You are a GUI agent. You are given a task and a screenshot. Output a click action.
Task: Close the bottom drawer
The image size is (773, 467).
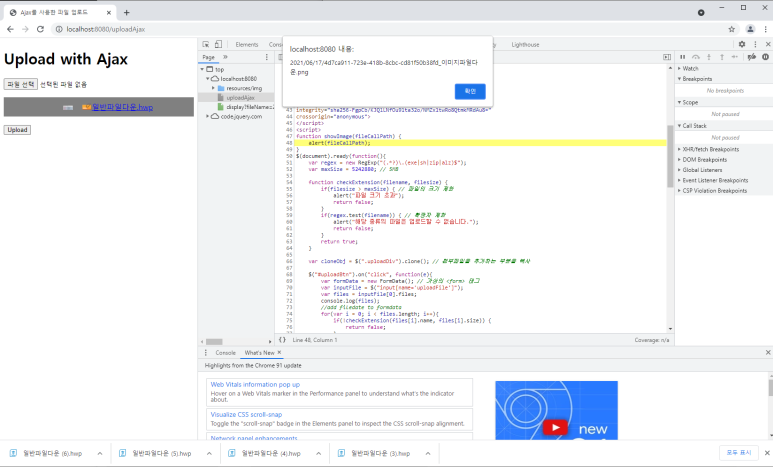pos(768,353)
